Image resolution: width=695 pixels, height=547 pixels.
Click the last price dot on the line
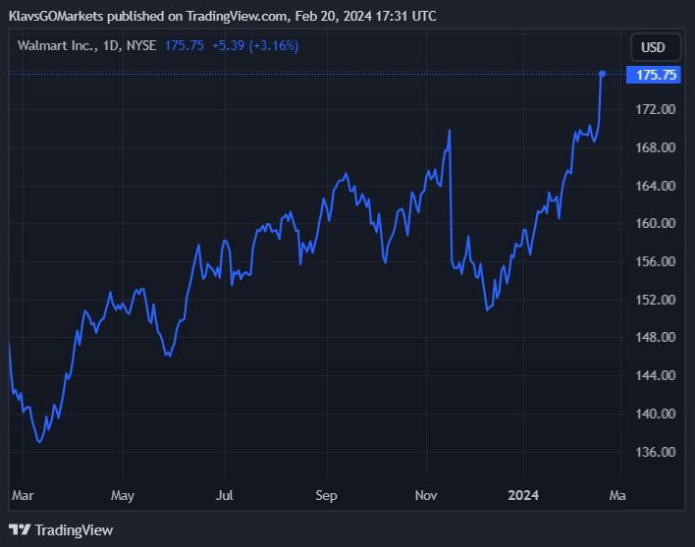602,74
